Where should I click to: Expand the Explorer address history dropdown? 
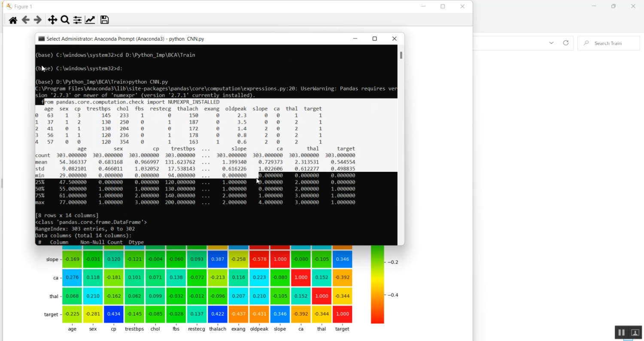click(552, 43)
